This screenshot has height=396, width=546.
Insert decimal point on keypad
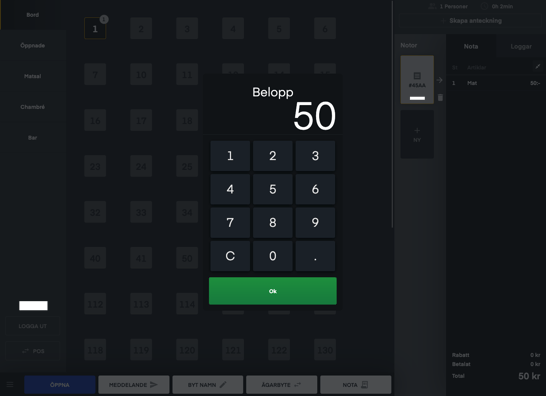(x=315, y=256)
